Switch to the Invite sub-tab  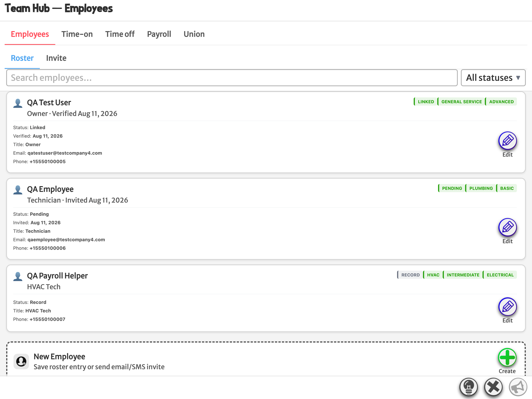pos(56,58)
